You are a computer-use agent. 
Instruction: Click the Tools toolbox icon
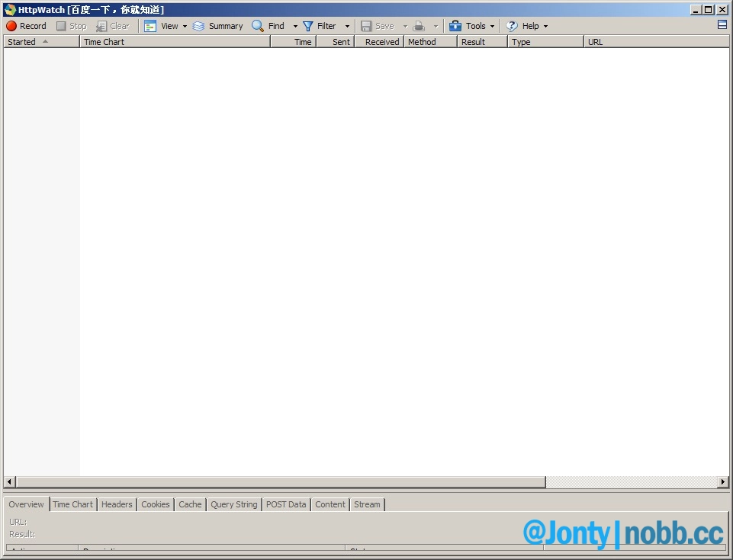point(455,26)
